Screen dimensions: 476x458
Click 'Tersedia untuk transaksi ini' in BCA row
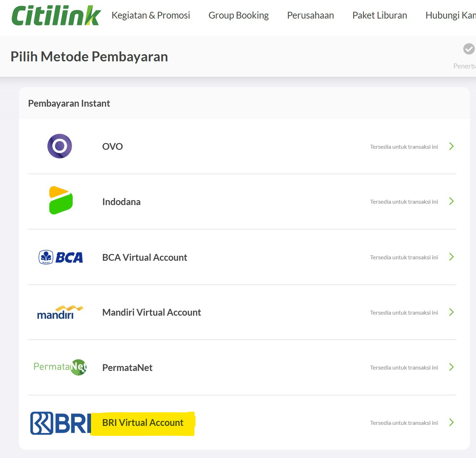404,257
